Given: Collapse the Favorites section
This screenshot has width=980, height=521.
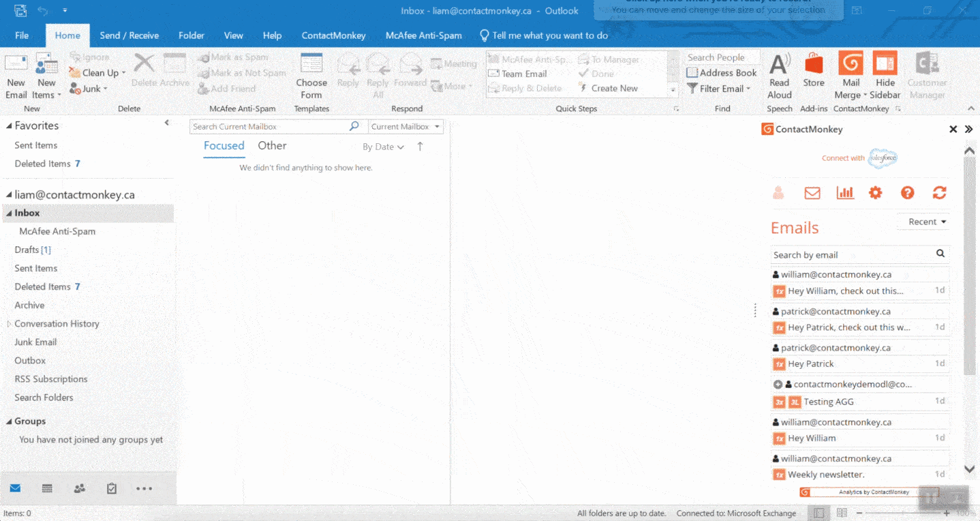Looking at the screenshot, I should pos(9,126).
